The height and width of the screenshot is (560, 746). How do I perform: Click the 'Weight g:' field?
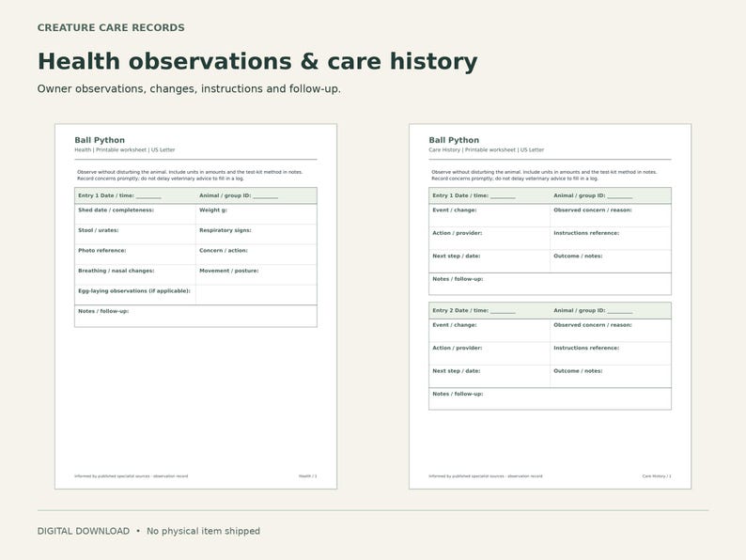click(256, 214)
